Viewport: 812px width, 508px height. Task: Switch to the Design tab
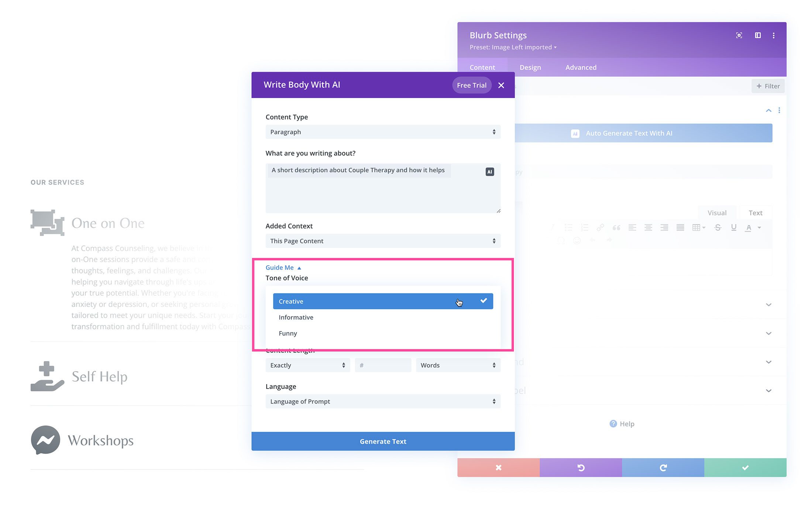coord(530,66)
